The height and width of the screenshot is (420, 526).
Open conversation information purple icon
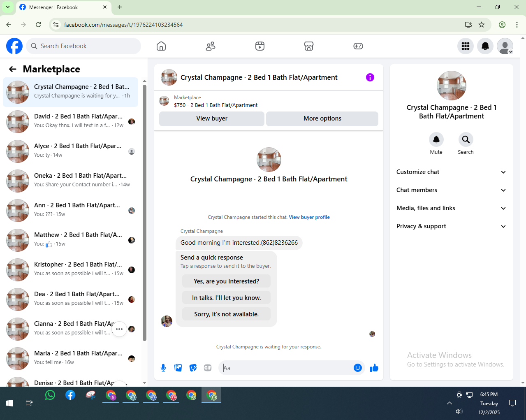click(x=370, y=77)
